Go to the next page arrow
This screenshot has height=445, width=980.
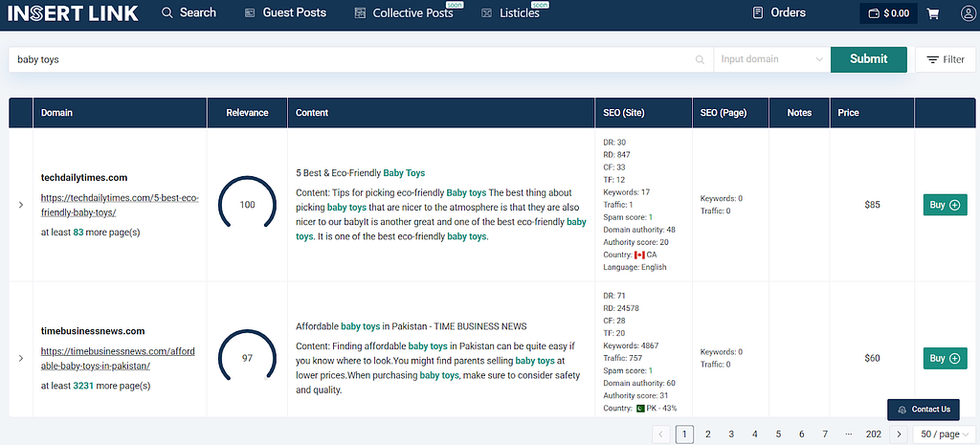[899, 434]
